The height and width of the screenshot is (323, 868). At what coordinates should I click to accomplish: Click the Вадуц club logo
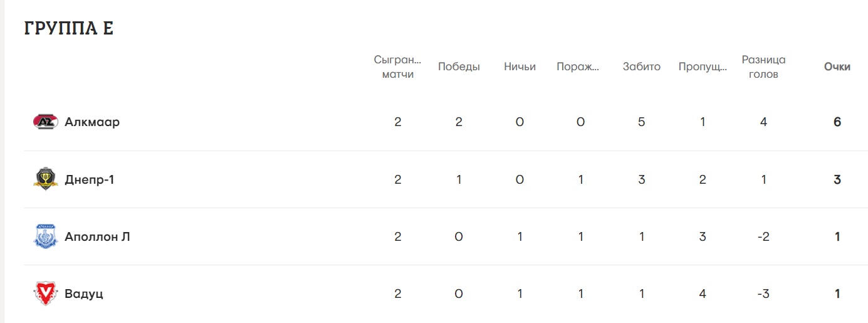point(45,294)
